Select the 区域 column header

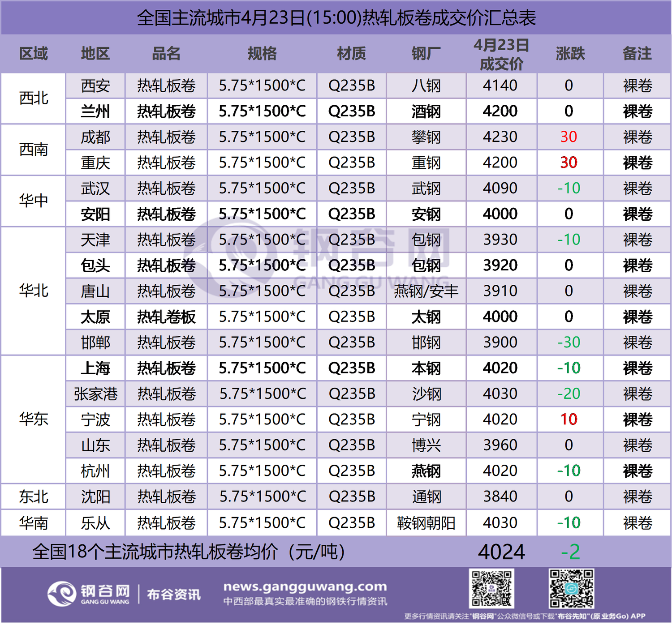[34, 54]
